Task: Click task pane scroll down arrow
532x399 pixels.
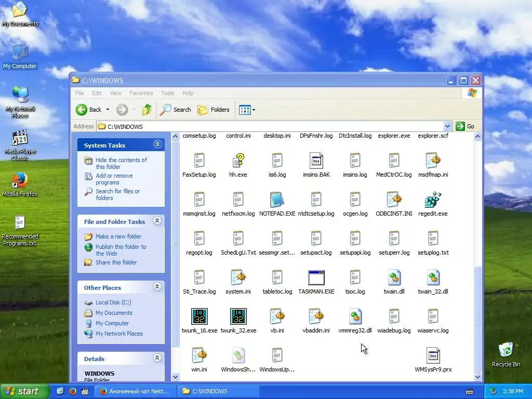Action: (175, 377)
